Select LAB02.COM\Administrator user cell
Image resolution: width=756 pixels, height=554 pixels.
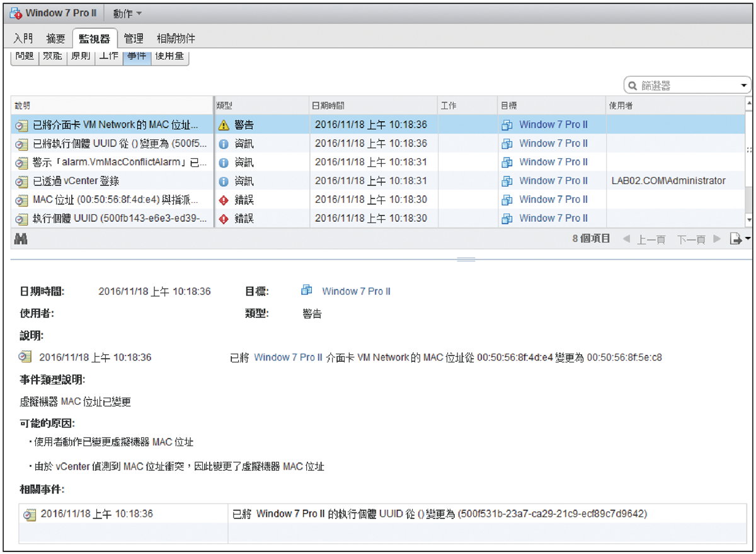pyautogui.click(x=668, y=181)
